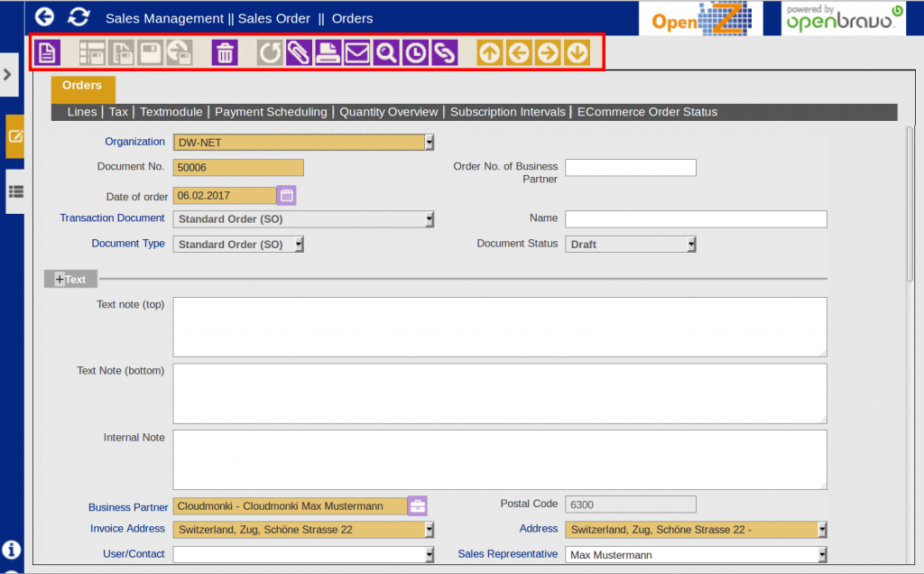
Task: Expand the Text section header
Action: 70,280
